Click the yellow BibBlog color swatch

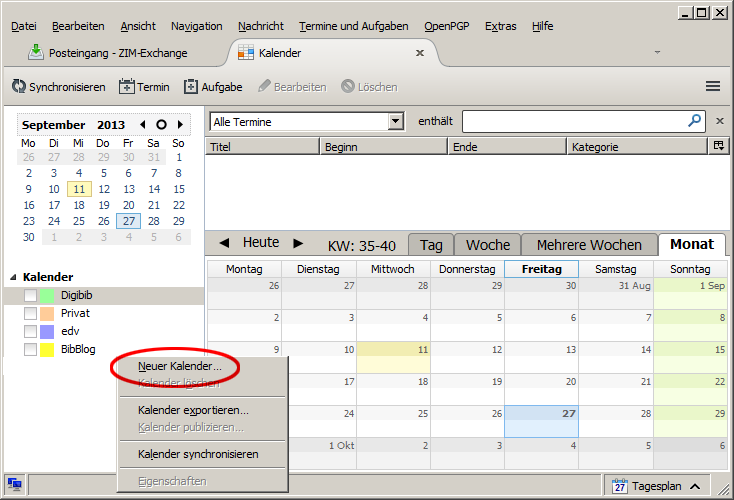(x=46, y=350)
